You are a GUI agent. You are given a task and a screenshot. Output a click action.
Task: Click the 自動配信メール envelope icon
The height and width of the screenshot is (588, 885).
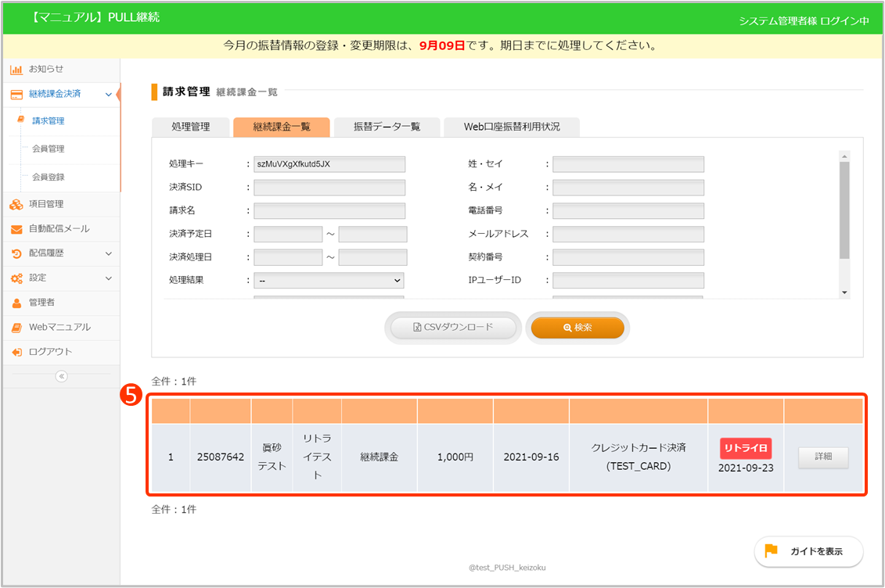[x=16, y=229]
